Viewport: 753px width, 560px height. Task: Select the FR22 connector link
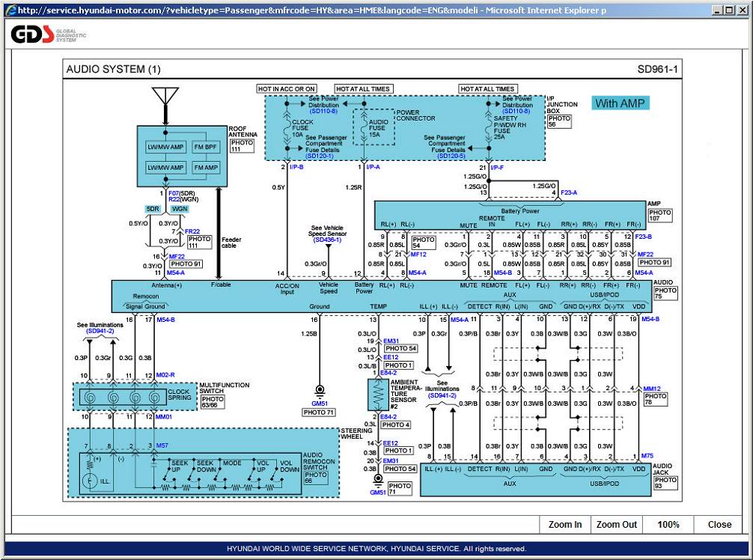coord(192,231)
